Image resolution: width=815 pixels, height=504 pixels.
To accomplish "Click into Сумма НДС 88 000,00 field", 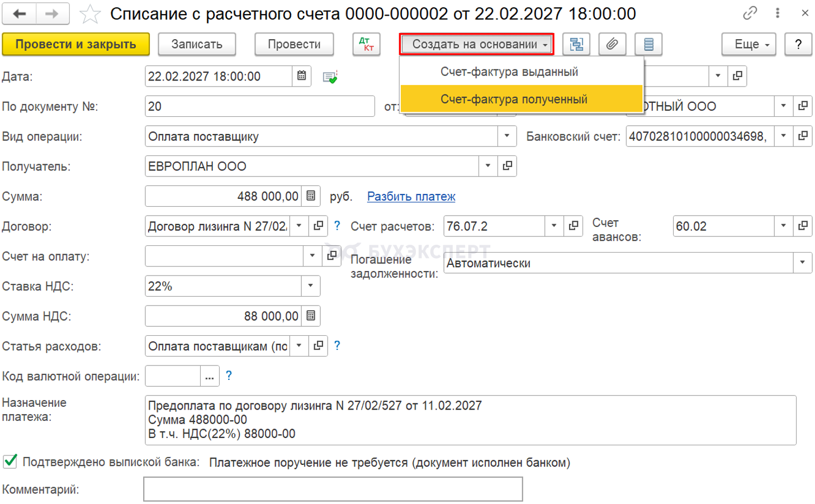I will [224, 316].
